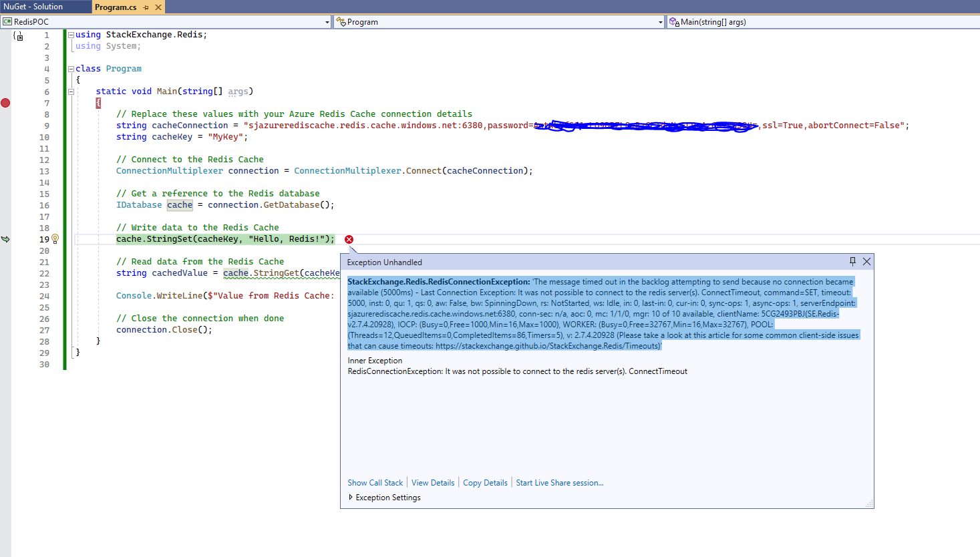The width and height of the screenshot is (980, 557).
Task: Click the code-structure icon beside line 1
Action: point(18,36)
